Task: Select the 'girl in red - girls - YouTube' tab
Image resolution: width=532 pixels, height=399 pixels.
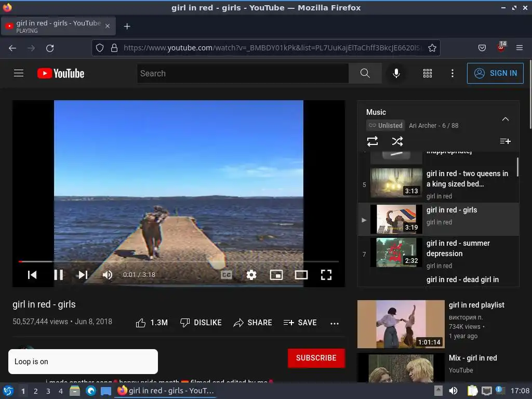Action: (58, 26)
